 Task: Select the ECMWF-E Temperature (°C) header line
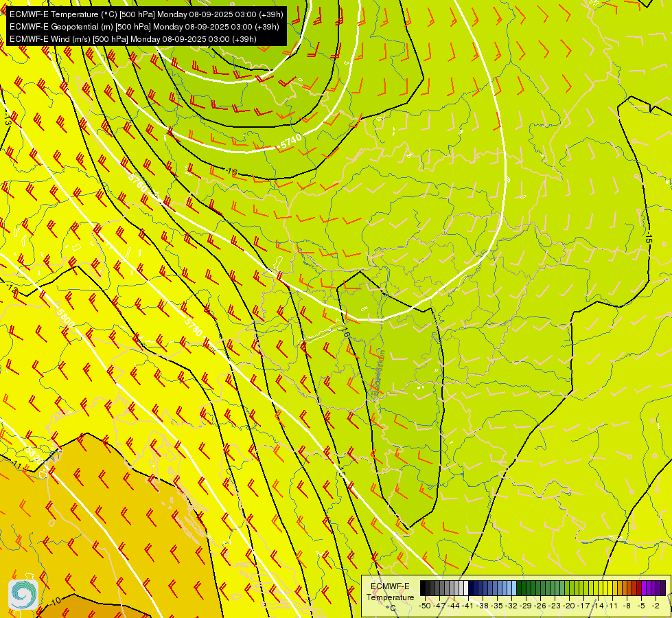[146, 14]
